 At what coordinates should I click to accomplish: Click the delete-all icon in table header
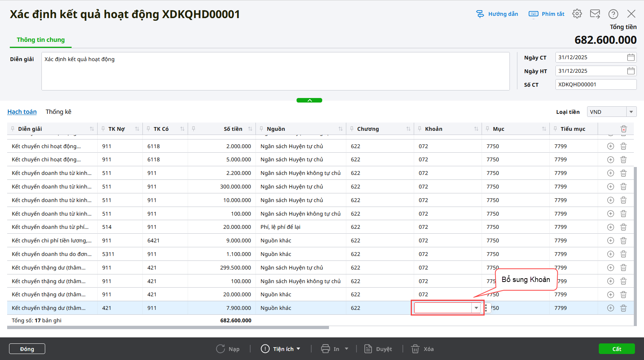[x=624, y=129]
